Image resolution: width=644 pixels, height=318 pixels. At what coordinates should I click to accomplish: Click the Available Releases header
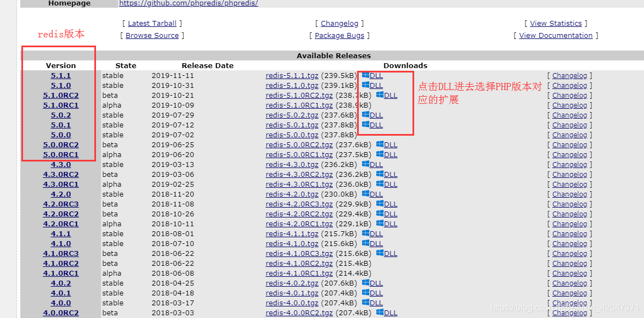(x=334, y=55)
